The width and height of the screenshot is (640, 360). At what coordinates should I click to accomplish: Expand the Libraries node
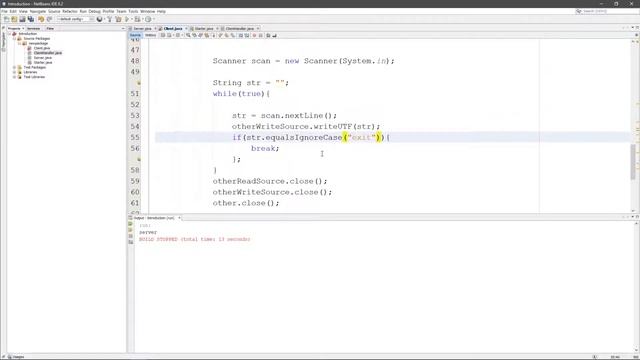coord(15,72)
